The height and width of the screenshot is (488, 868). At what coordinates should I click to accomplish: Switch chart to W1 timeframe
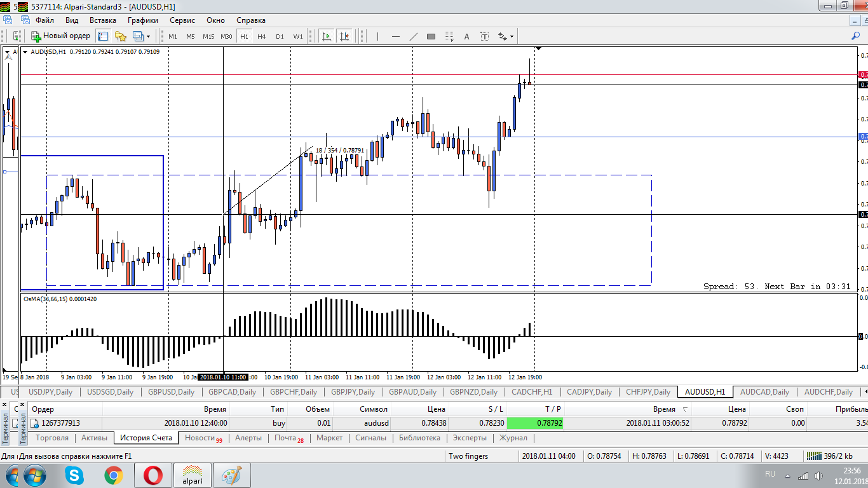(x=298, y=36)
